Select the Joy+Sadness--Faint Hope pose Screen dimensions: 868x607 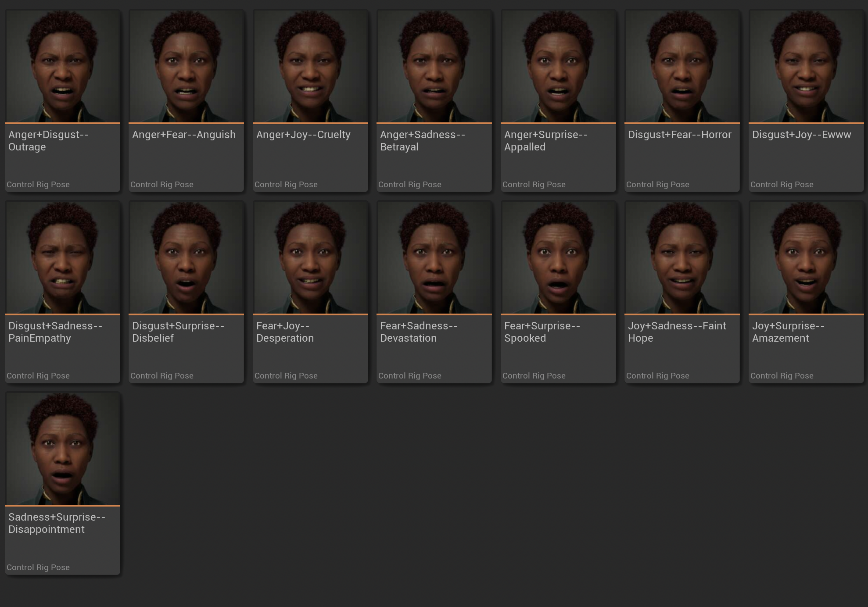(682, 257)
